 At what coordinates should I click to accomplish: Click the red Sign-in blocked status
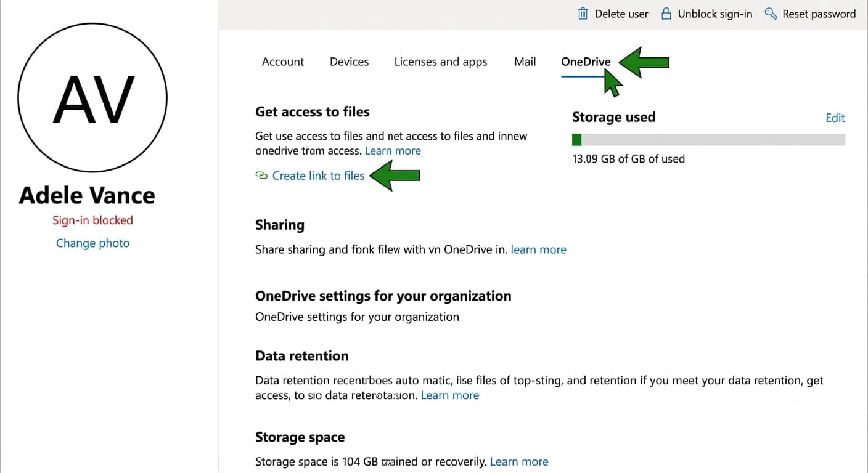coord(92,220)
